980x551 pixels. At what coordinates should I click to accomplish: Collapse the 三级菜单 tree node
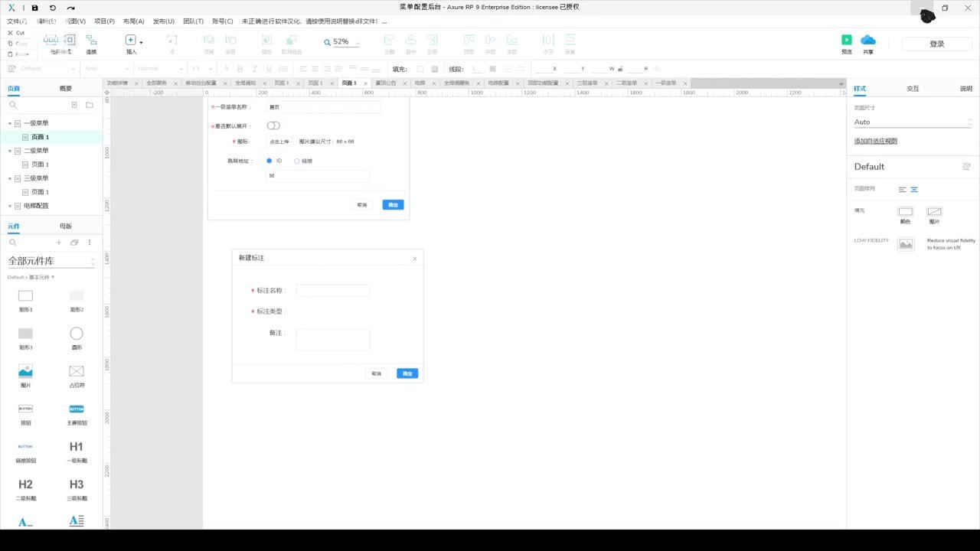pos(10,178)
